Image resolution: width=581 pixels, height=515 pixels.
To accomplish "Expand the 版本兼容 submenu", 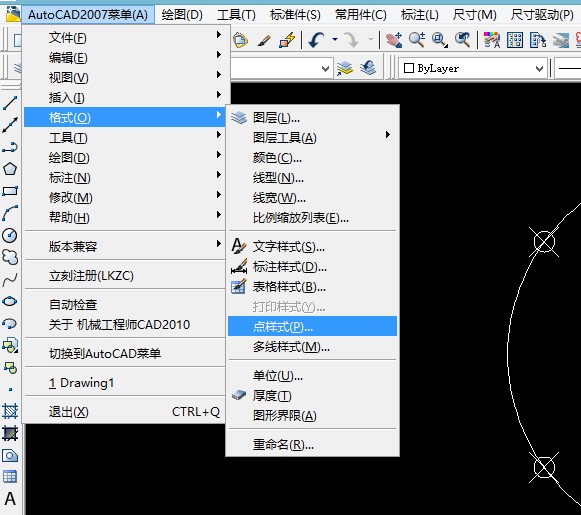I will point(124,246).
